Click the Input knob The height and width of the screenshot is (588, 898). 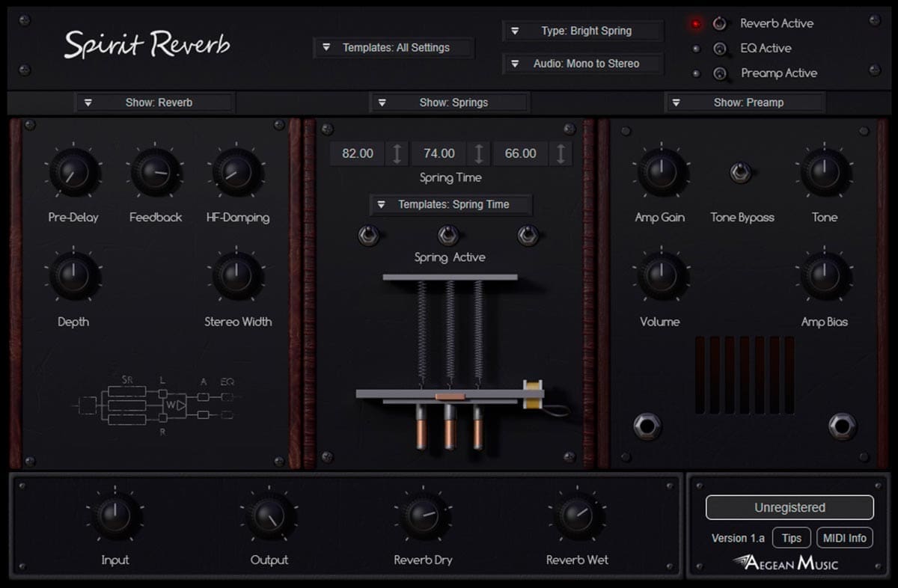tap(115, 515)
